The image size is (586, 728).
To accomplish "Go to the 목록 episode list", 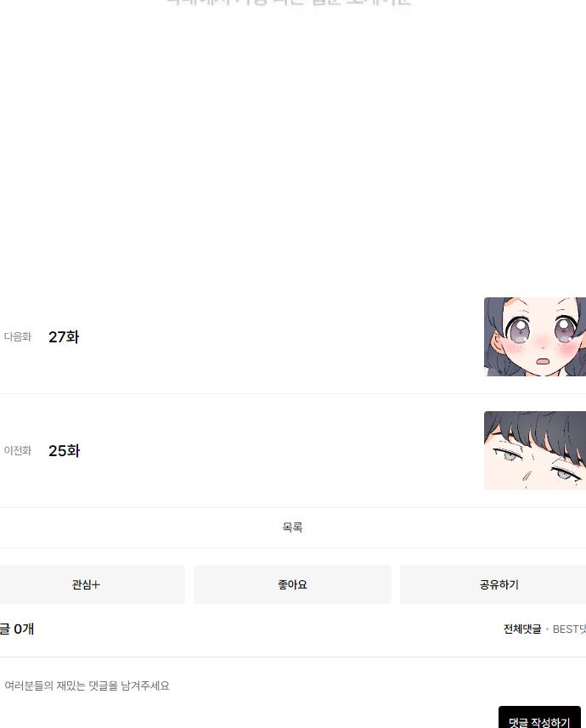I will [292, 527].
